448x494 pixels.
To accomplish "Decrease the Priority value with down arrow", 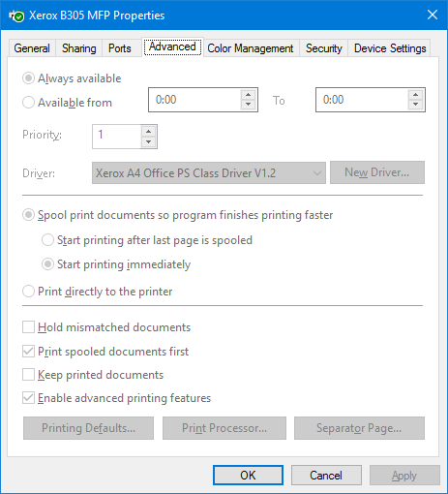I will tap(148, 141).
